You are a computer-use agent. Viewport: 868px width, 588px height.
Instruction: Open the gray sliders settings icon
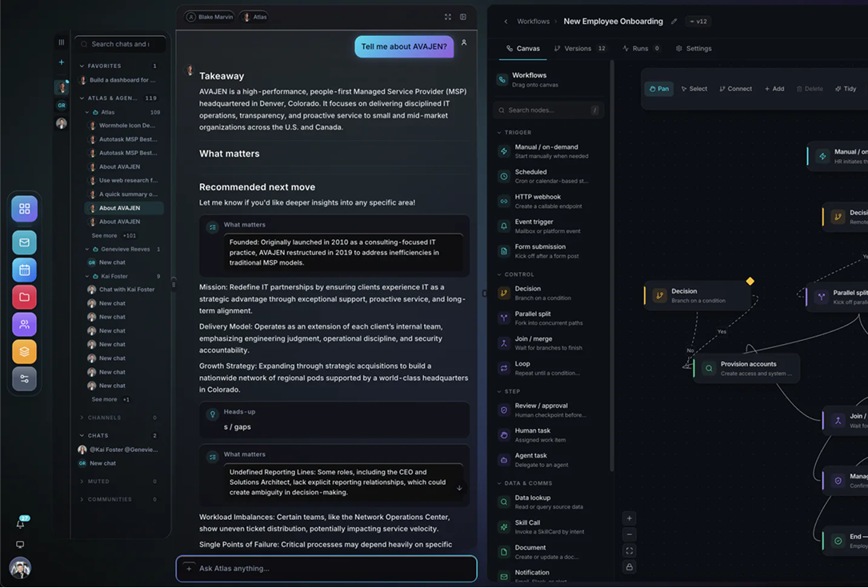point(24,378)
